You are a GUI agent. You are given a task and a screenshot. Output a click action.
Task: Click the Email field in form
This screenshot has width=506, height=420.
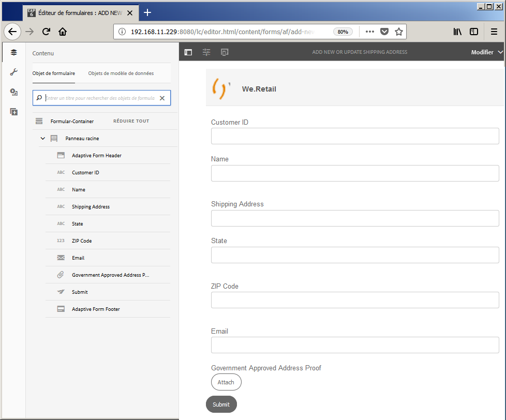pos(355,345)
